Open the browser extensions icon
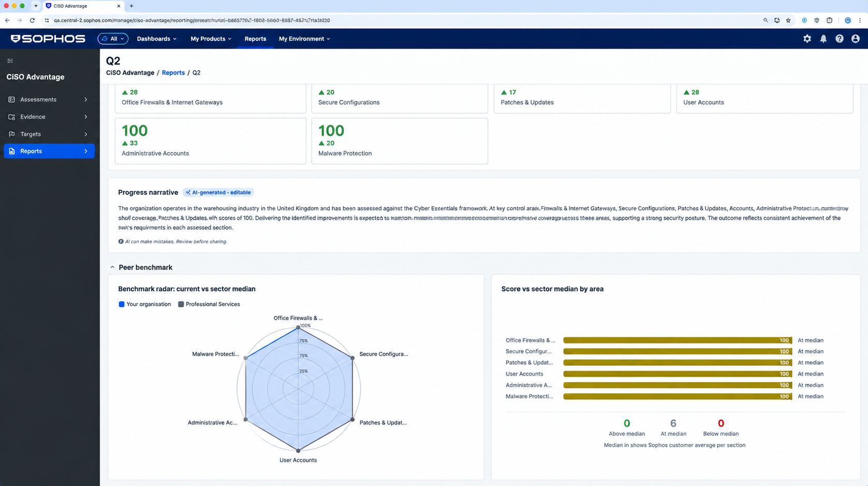The height and width of the screenshot is (486, 868). click(x=829, y=20)
